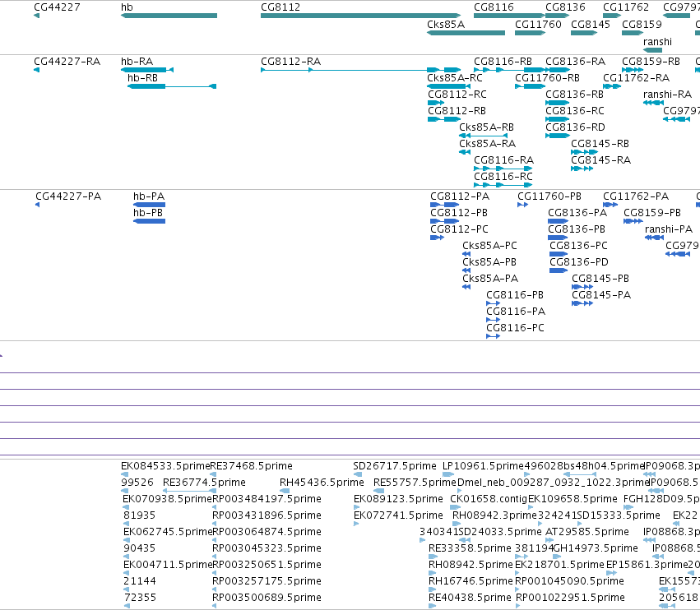Click EST label EK084533.5prime

click(x=165, y=466)
